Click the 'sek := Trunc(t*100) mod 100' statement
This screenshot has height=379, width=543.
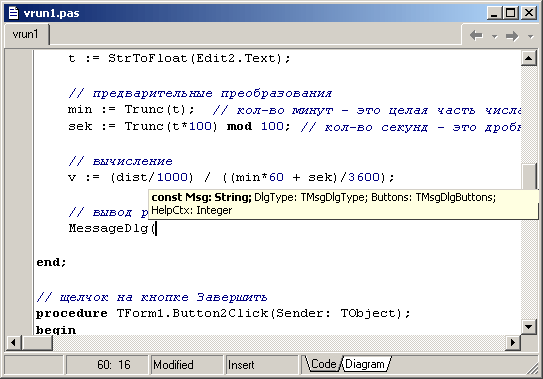tap(179, 126)
